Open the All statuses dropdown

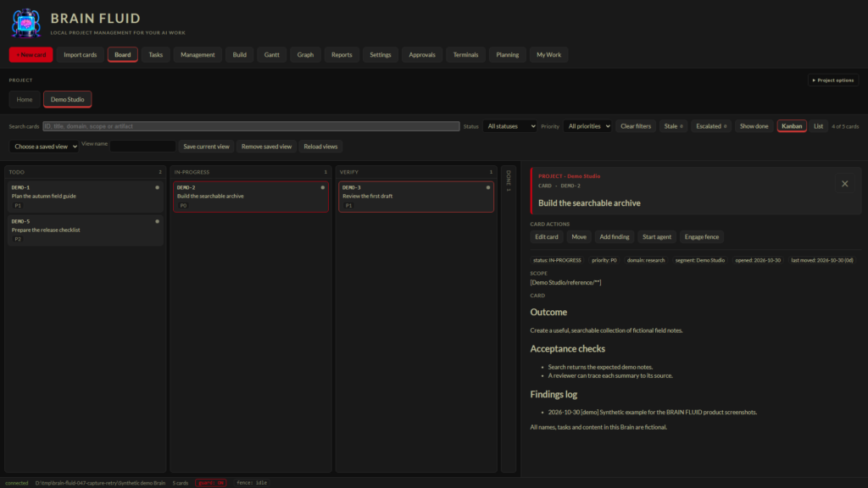coord(509,126)
